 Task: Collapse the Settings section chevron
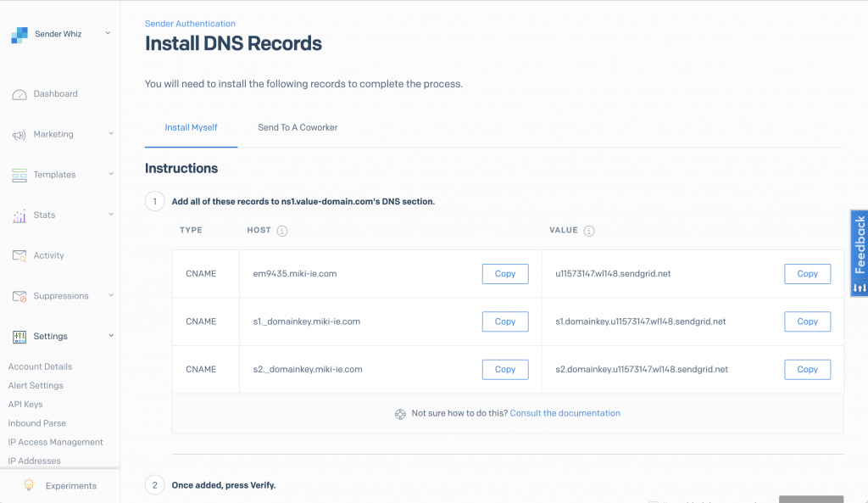[111, 336]
